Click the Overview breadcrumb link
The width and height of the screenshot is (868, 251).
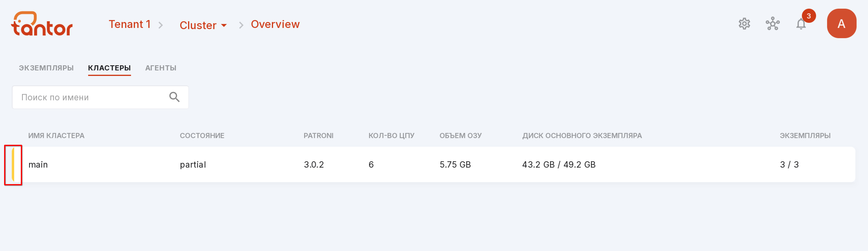275,24
